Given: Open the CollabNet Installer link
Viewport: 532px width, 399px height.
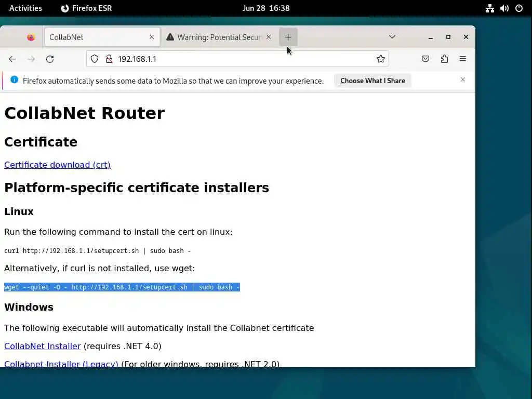Looking at the screenshot, I should click(x=43, y=346).
